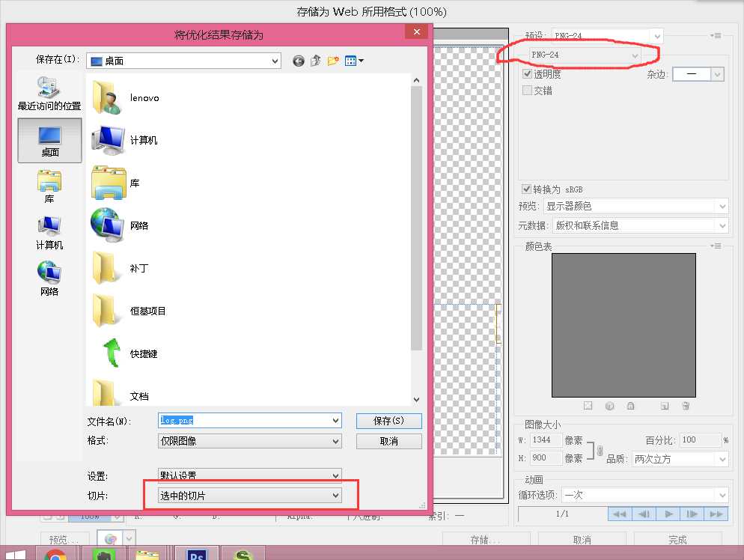Select Network (网络) in the places sidebar
The height and width of the screenshot is (560, 744).
tap(49, 279)
